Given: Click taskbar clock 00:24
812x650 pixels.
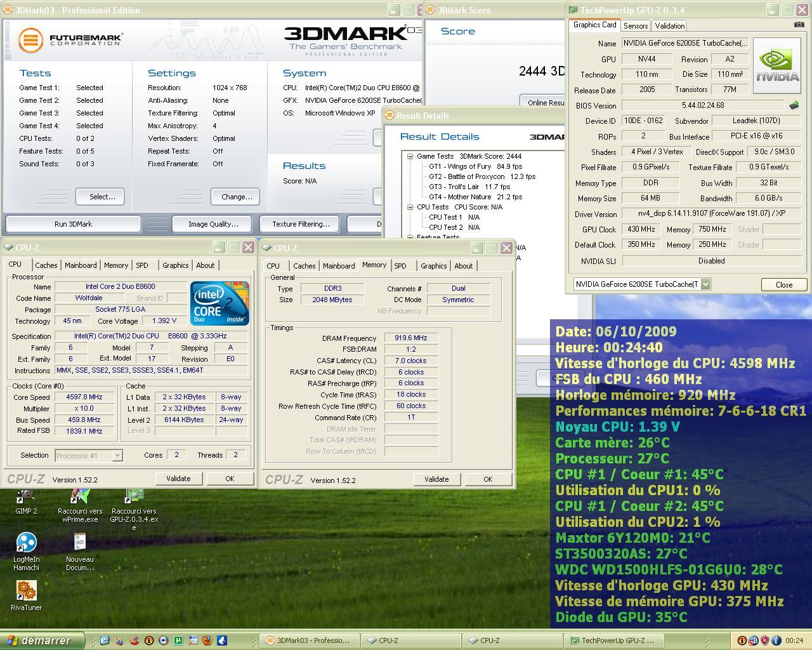Looking at the screenshot, I should tap(794, 640).
